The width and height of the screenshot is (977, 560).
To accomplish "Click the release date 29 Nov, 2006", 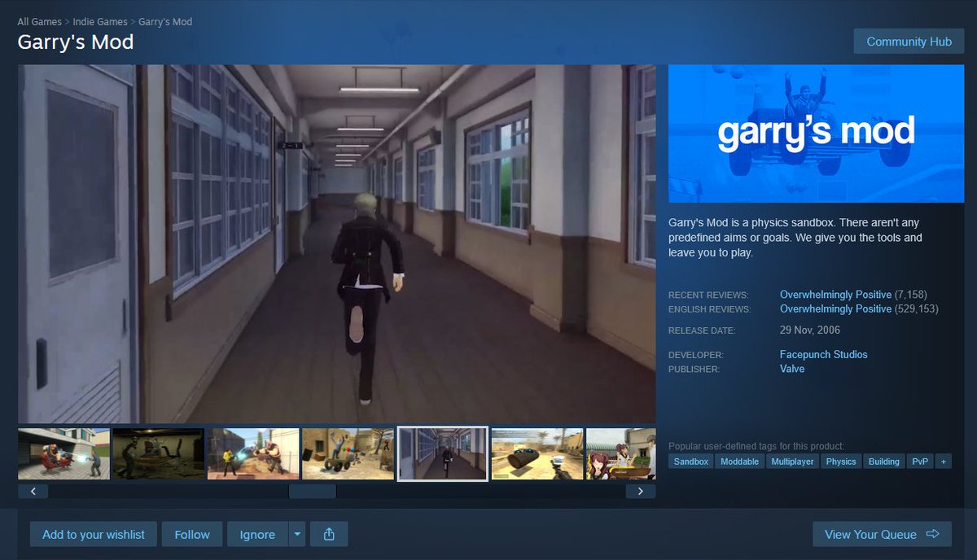I will click(x=810, y=330).
